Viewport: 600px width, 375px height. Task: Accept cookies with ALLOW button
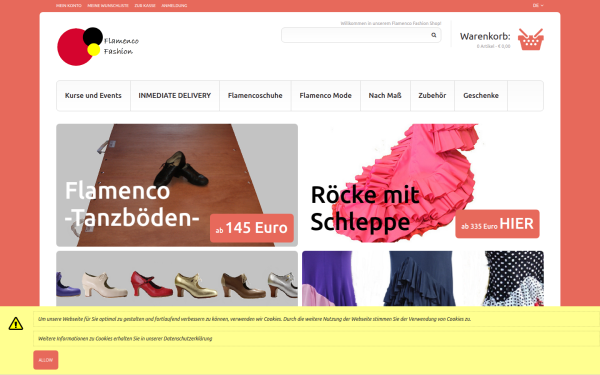click(x=46, y=360)
